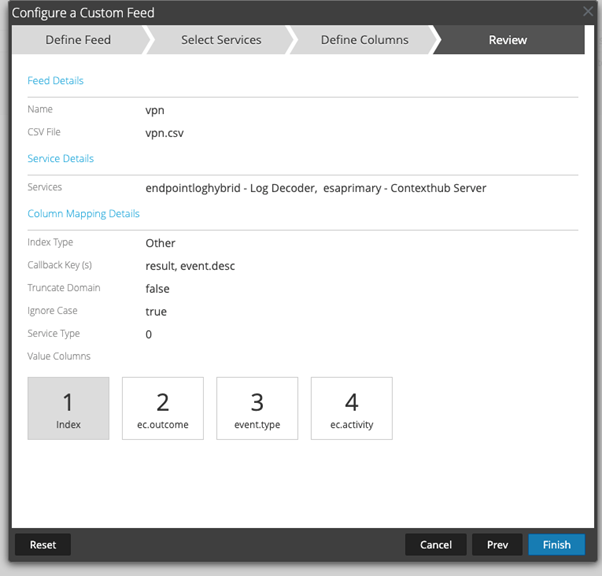Image resolution: width=602 pixels, height=576 pixels.
Task: Choose column tile 4 ec.activity
Action: pyautogui.click(x=351, y=408)
